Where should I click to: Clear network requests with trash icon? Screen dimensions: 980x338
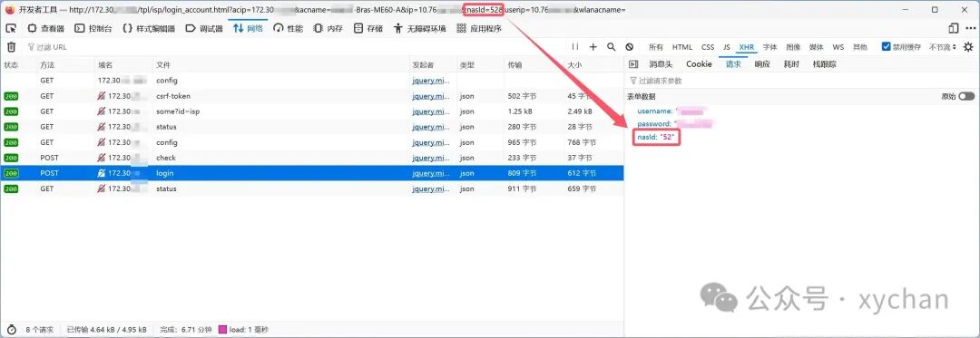coord(11,47)
